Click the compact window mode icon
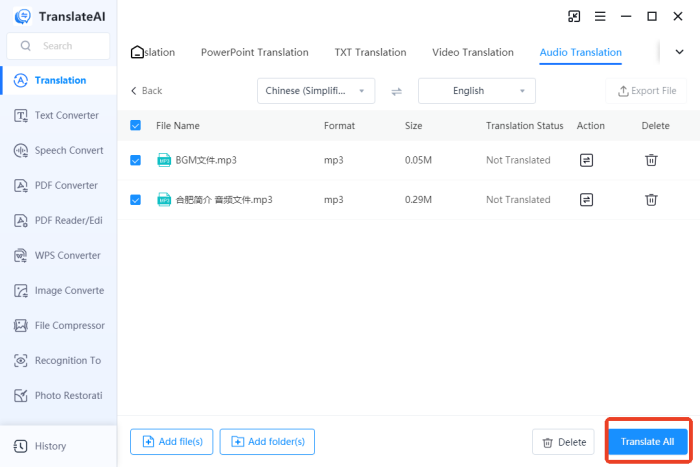The height and width of the screenshot is (467, 700). point(574,17)
